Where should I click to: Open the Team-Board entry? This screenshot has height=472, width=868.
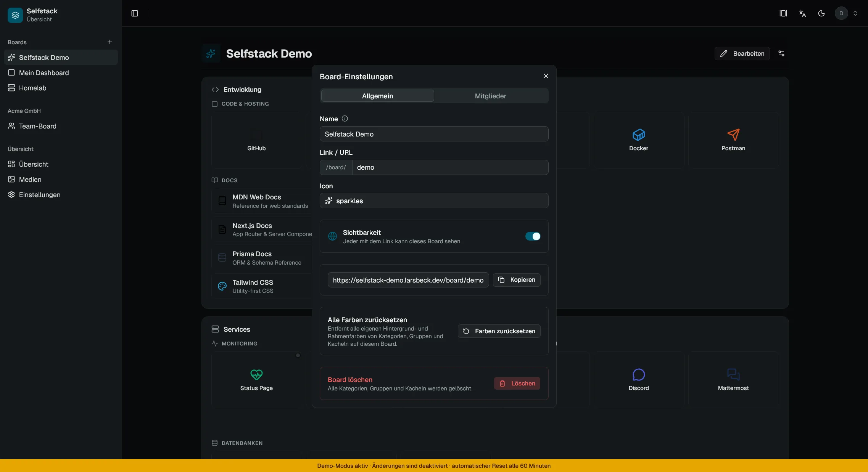(x=61, y=126)
